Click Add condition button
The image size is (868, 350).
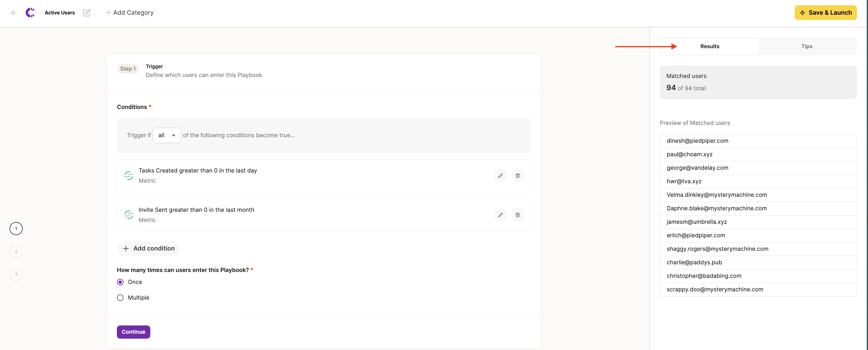point(148,248)
